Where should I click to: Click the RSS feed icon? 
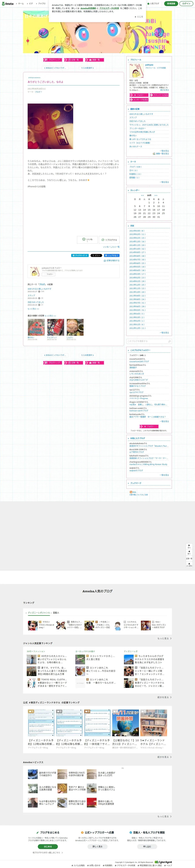click(x=131, y=492)
